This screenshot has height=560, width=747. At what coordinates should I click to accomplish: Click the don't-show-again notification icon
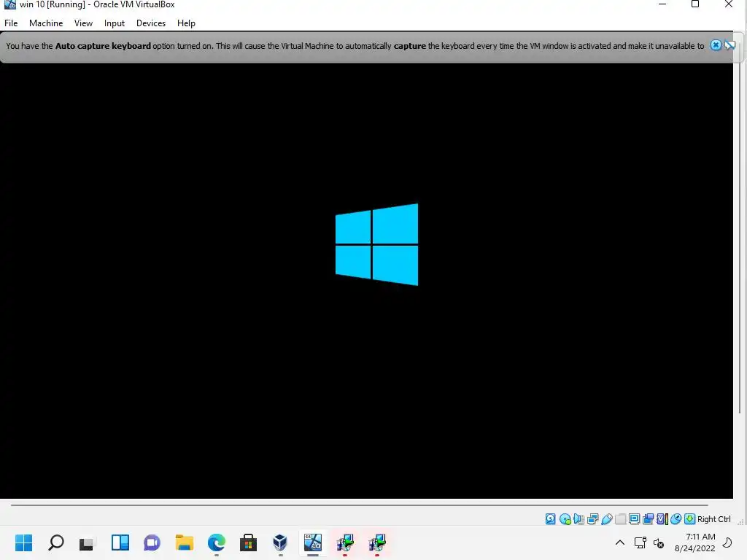click(x=729, y=45)
